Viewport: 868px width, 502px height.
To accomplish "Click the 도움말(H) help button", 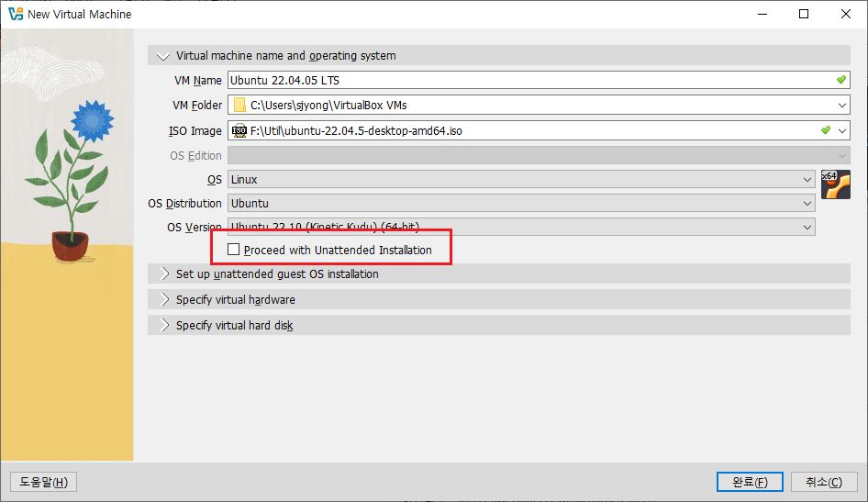I will 44,482.
